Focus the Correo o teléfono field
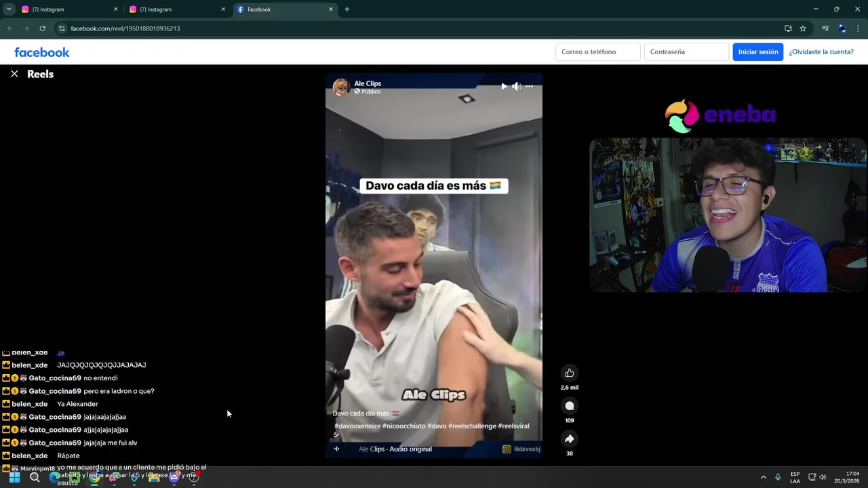 [597, 52]
